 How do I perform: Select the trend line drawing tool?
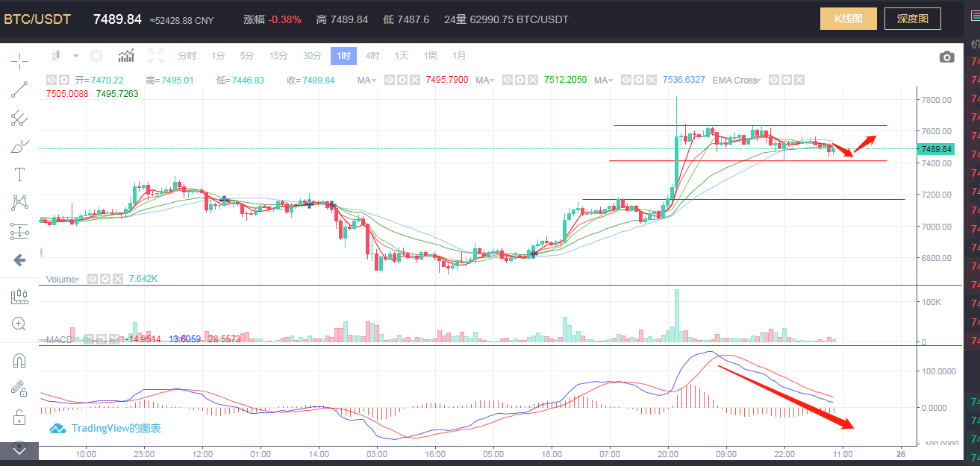(x=19, y=89)
